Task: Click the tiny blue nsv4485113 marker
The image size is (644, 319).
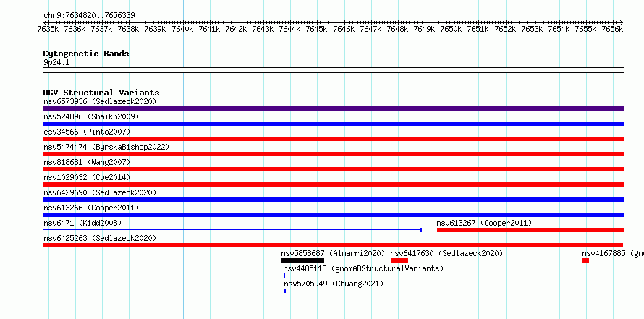Action: (x=284, y=276)
